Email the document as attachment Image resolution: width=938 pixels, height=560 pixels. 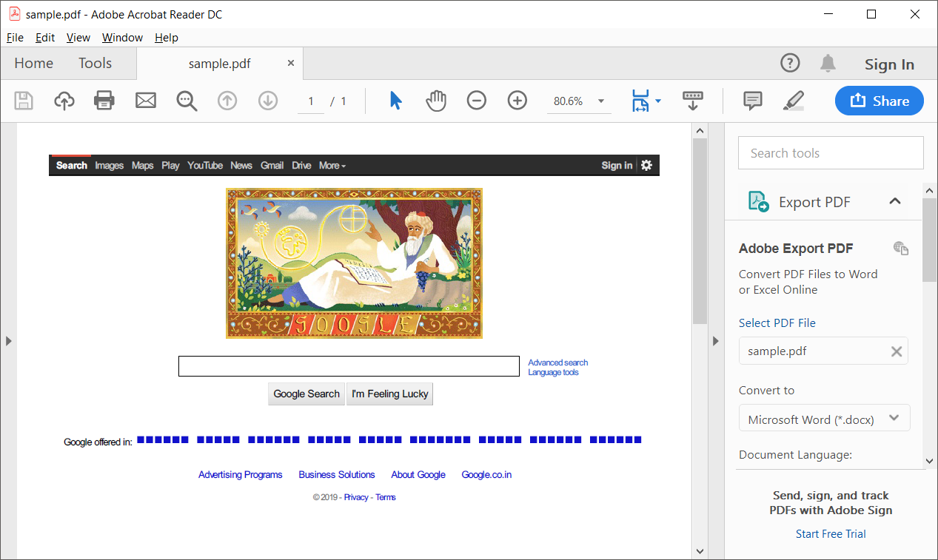[145, 101]
